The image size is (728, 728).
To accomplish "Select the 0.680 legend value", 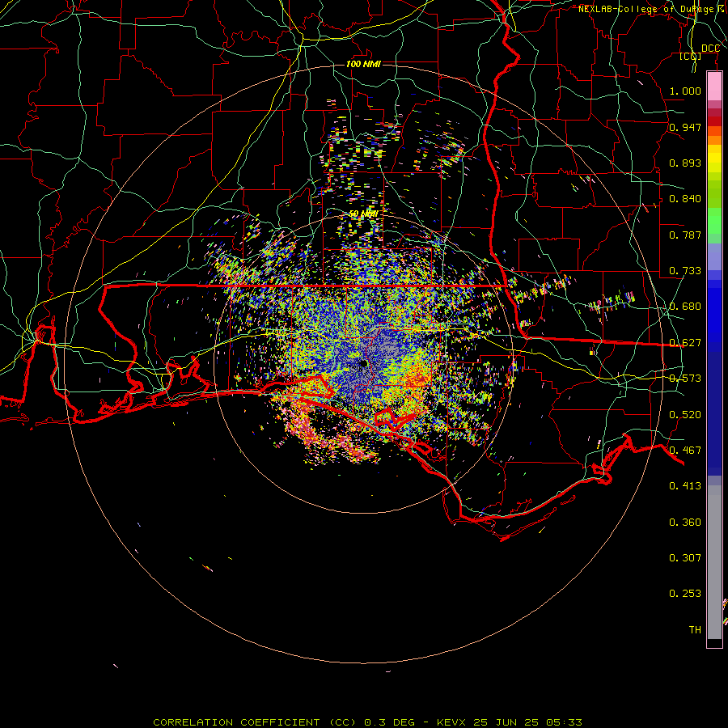I will pos(685,307).
